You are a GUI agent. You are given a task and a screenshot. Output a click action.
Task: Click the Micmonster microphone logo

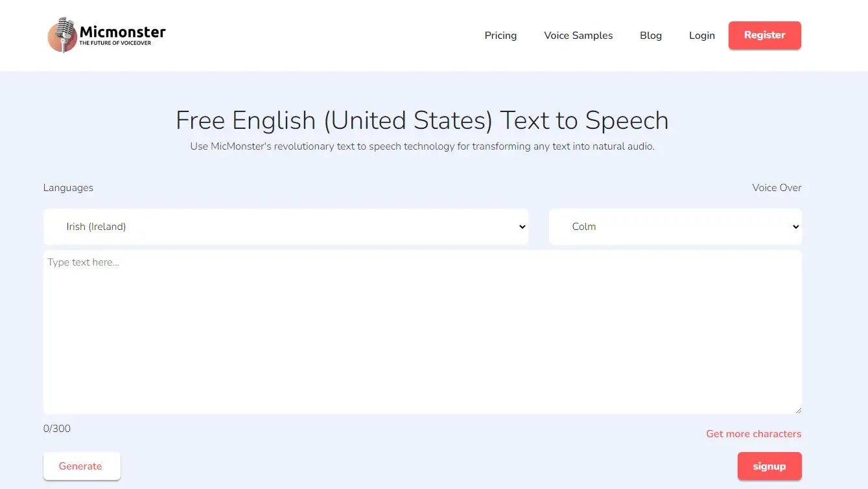point(62,35)
